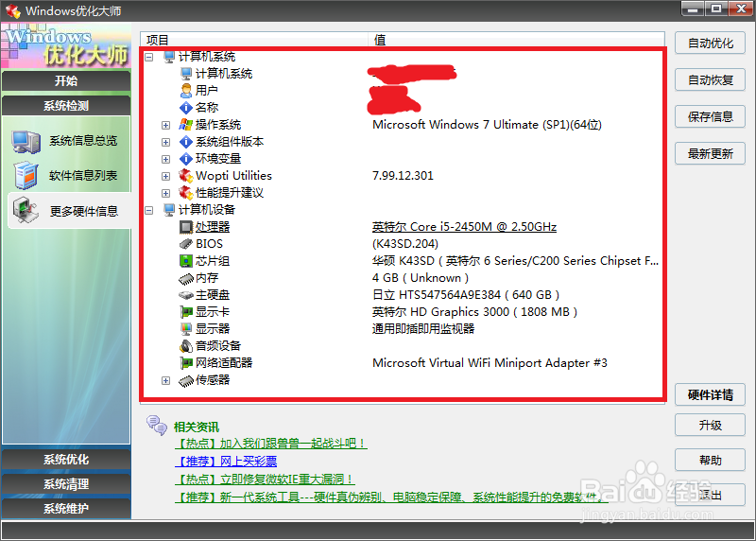Open link 加入我们跟兽兽一起战斗吧
The height and width of the screenshot is (541, 756).
tap(271, 443)
